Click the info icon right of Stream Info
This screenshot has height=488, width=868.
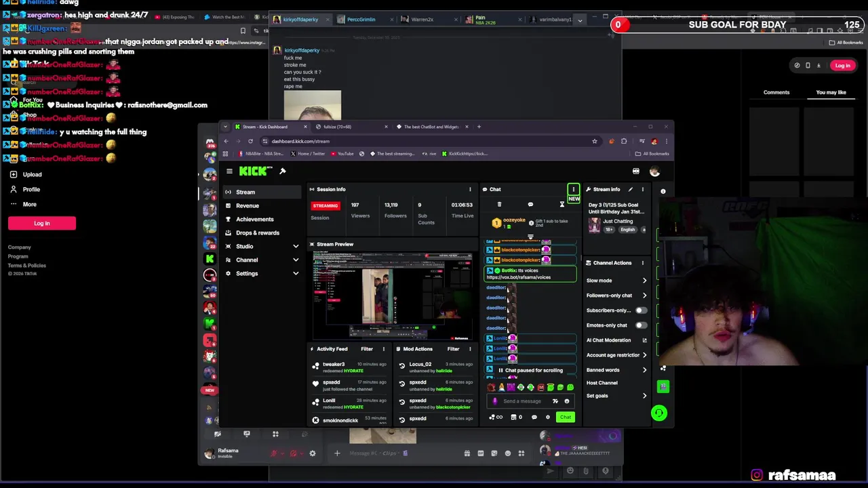click(663, 191)
